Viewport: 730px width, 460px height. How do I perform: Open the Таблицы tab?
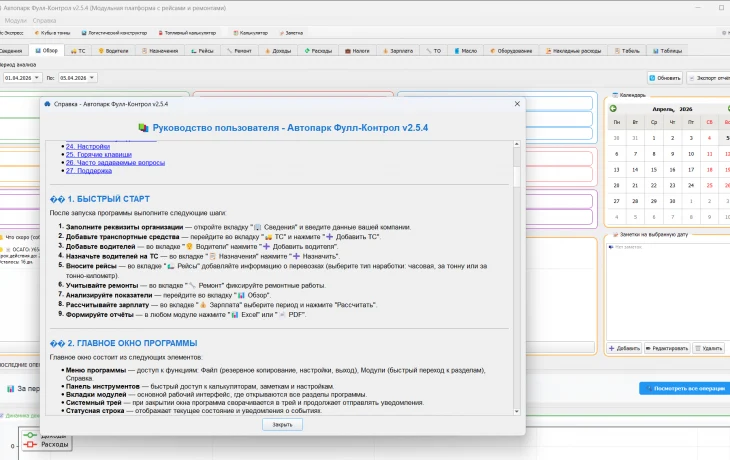point(667,51)
